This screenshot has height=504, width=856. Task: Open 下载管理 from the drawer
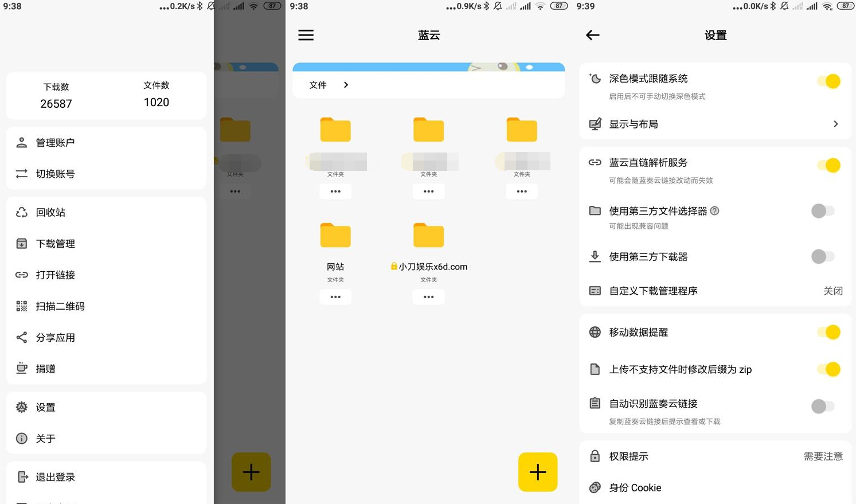point(106,244)
